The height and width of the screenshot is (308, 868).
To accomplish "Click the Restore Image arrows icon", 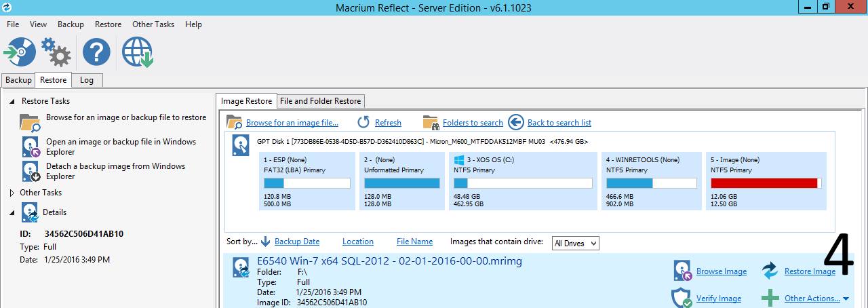I will point(770,271).
